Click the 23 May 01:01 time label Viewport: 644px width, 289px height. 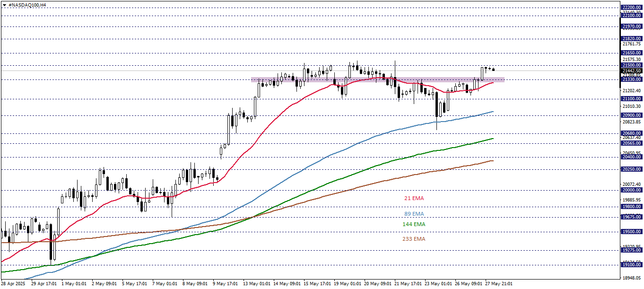click(x=439, y=284)
